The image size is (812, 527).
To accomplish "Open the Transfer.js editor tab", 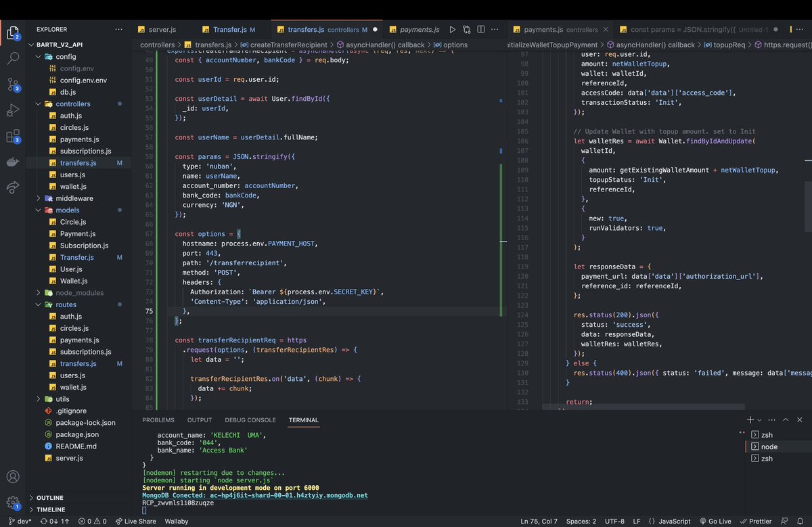I will (234, 30).
